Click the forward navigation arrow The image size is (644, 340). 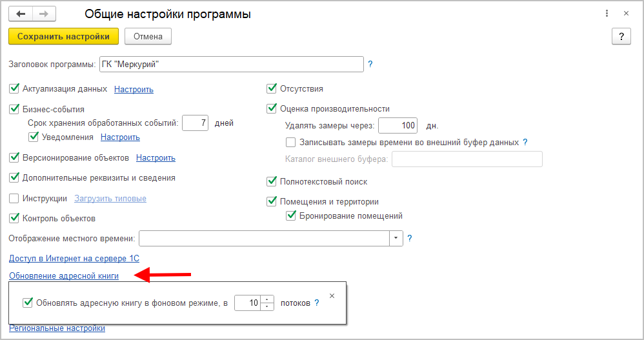point(43,14)
